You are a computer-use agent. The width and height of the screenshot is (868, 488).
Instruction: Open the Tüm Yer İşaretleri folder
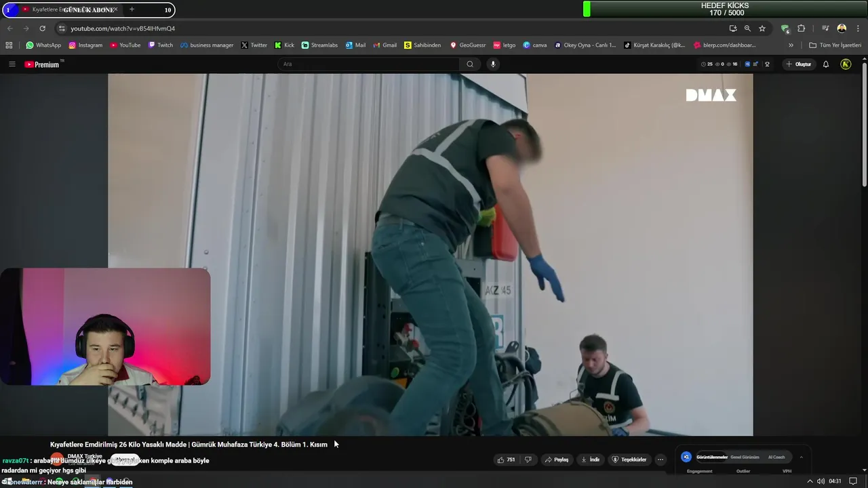(x=835, y=45)
